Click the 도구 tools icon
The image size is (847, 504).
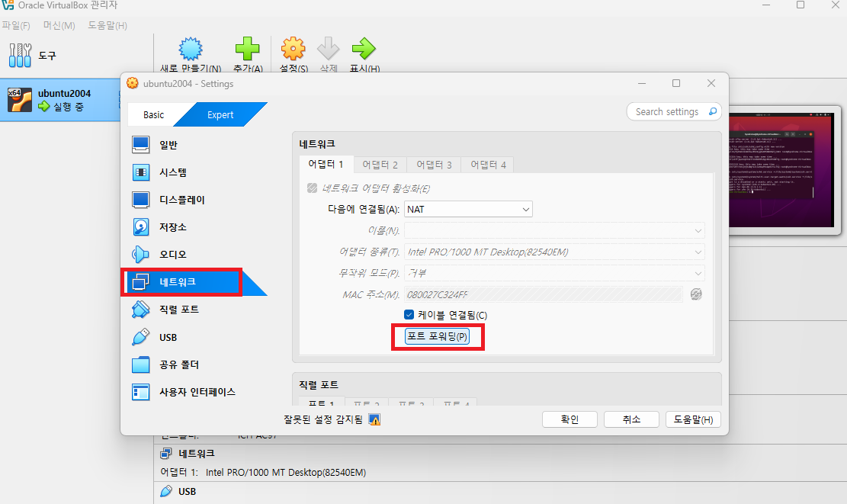20,55
